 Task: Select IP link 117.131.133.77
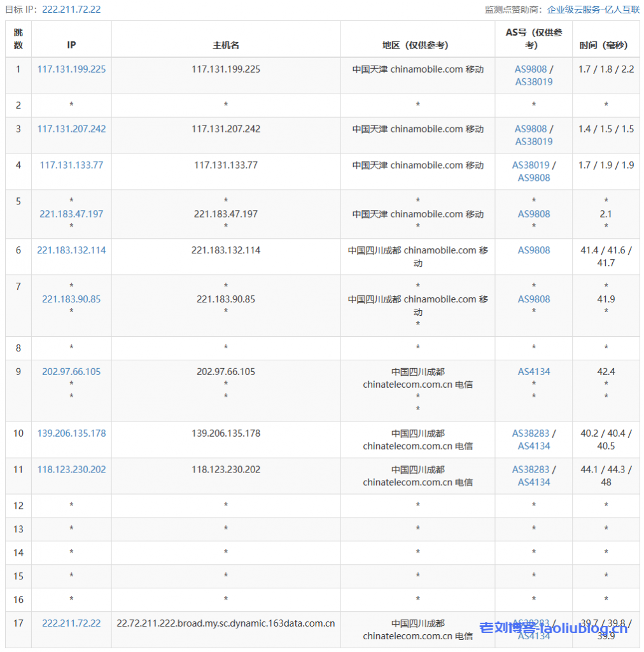point(71,165)
